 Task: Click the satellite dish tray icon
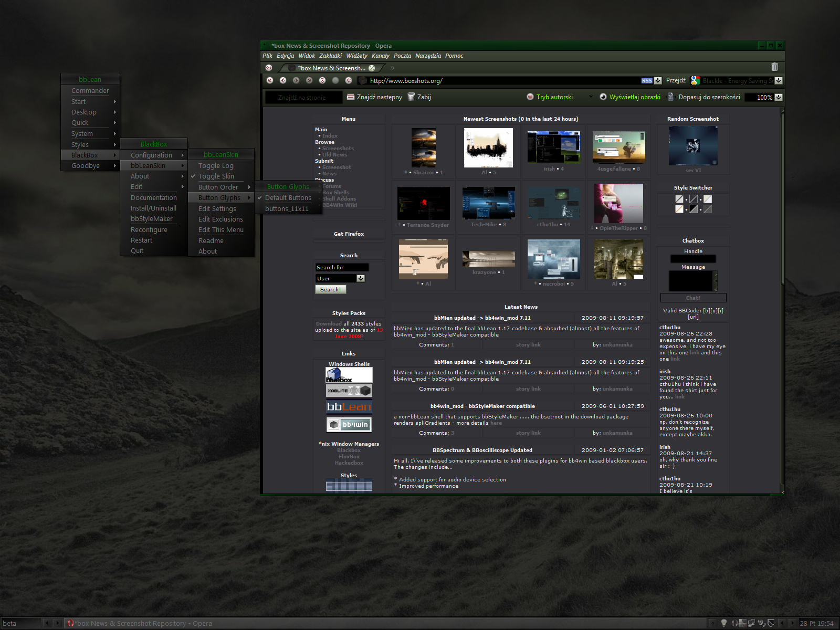[x=761, y=623]
